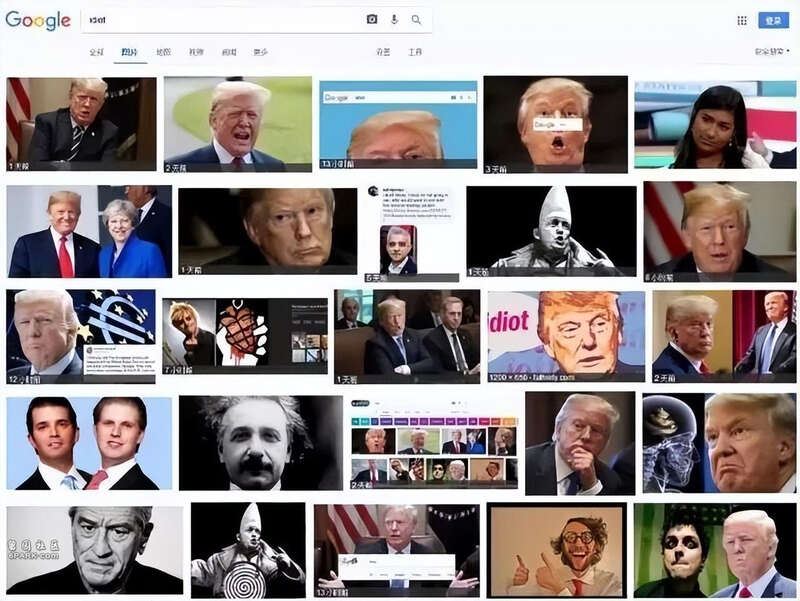Switch to the 全部 (All) tab
800x601 pixels.
pyautogui.click(x=96, y=52)
